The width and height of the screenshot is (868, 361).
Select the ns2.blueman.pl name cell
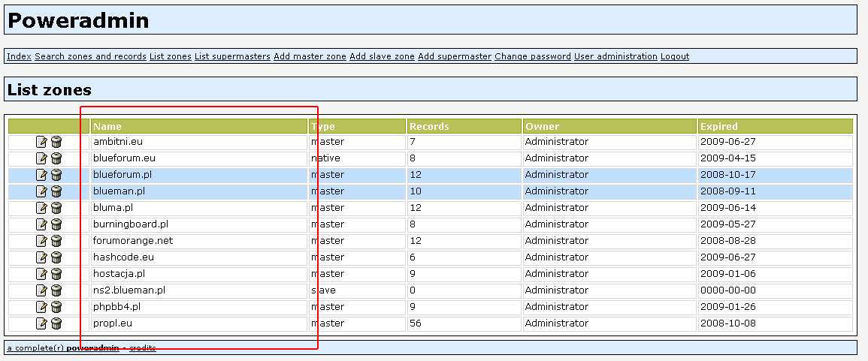tap(198, 290)
